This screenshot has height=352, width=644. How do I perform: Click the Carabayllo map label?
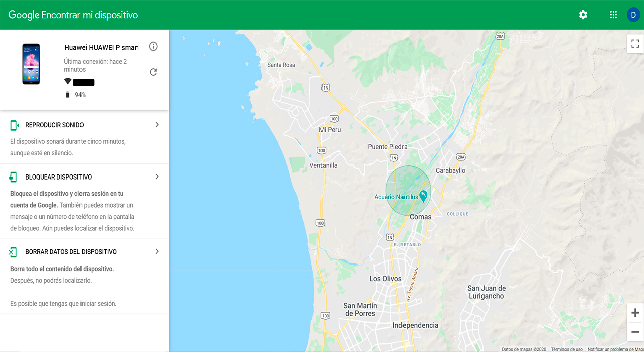pos(450,170)
